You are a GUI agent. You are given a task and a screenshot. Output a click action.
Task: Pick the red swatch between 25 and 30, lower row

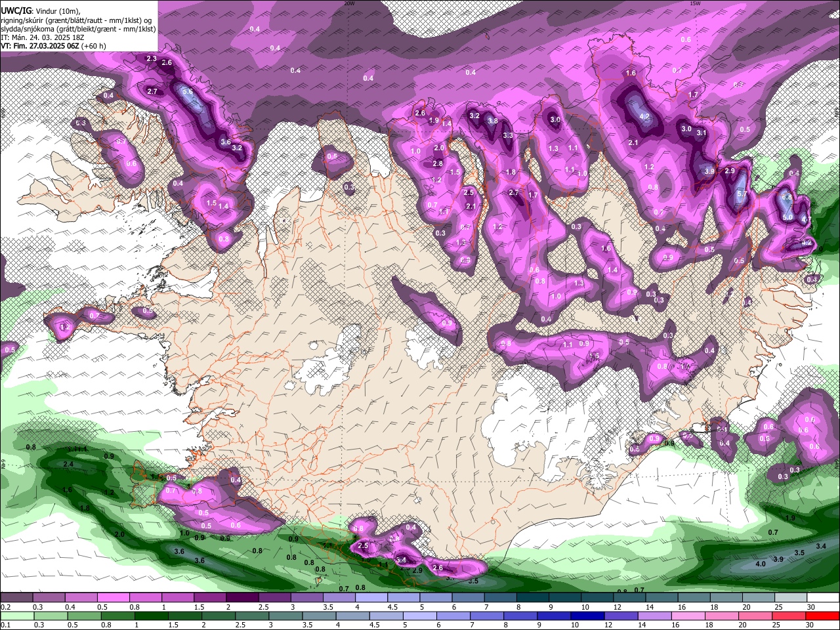tap(788, 616)
